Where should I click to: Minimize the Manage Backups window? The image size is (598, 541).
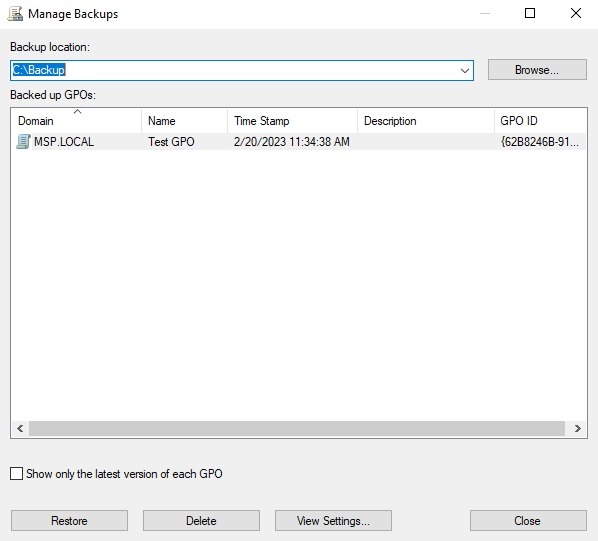click(x=485, y=13)
